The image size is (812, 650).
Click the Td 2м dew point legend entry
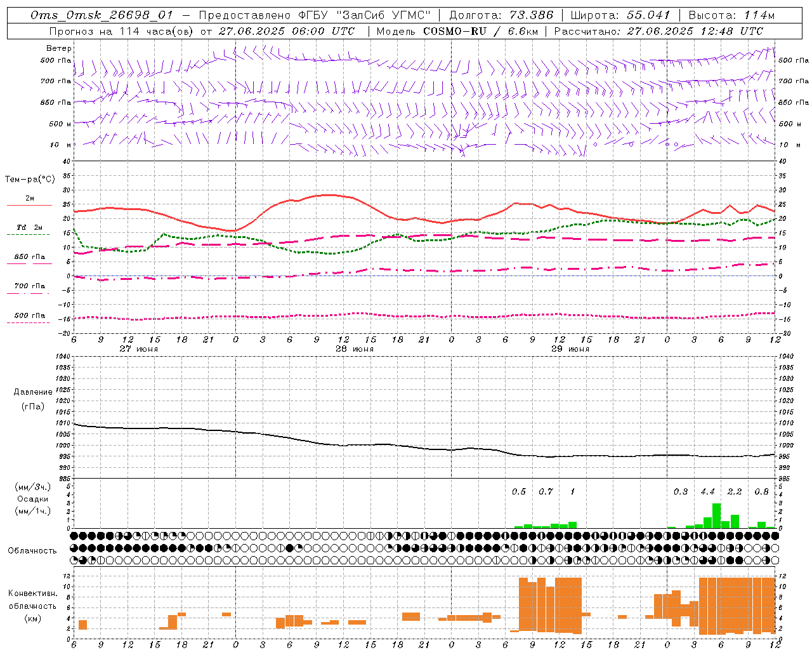pyautogui.click(x=29, y=227)
